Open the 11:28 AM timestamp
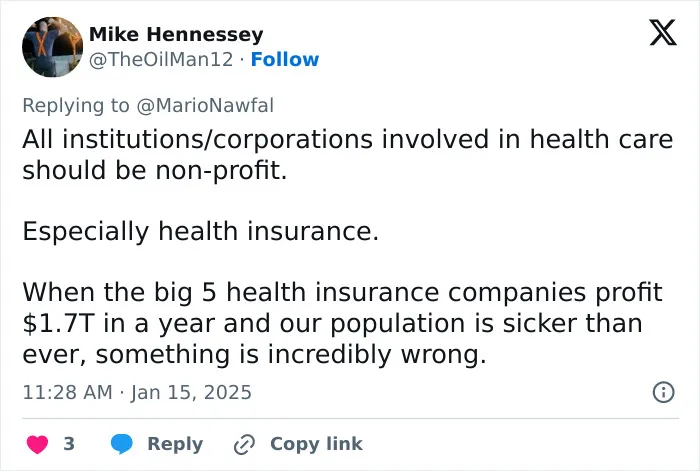 67,392
